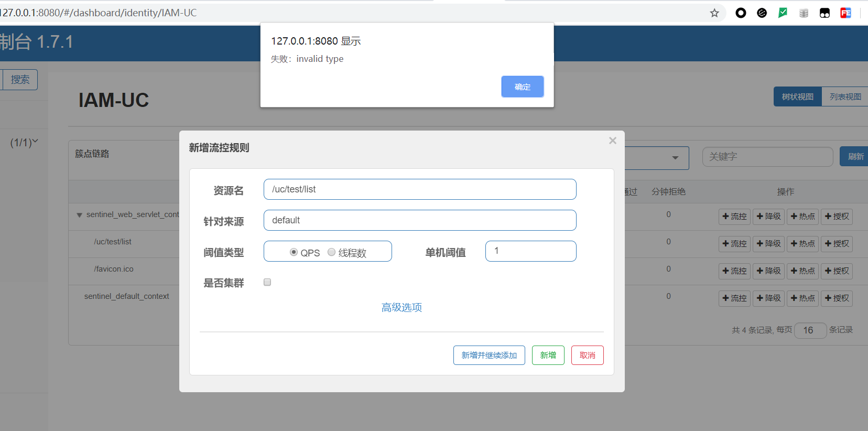Image resolution: width=868 pixels, height=431 pixels.
Task: Add 授权 rule for sentinel_default_context row
Action: [837, 298]
